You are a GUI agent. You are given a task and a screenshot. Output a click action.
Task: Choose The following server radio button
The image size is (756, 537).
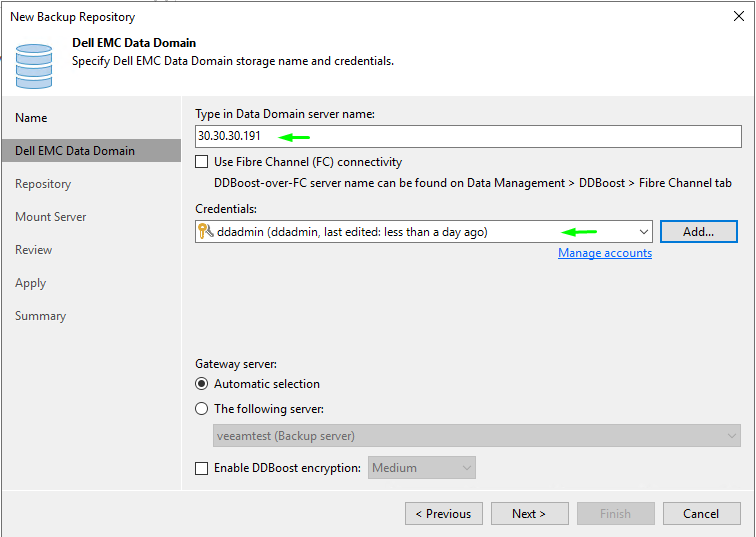(x=203, y=409)
